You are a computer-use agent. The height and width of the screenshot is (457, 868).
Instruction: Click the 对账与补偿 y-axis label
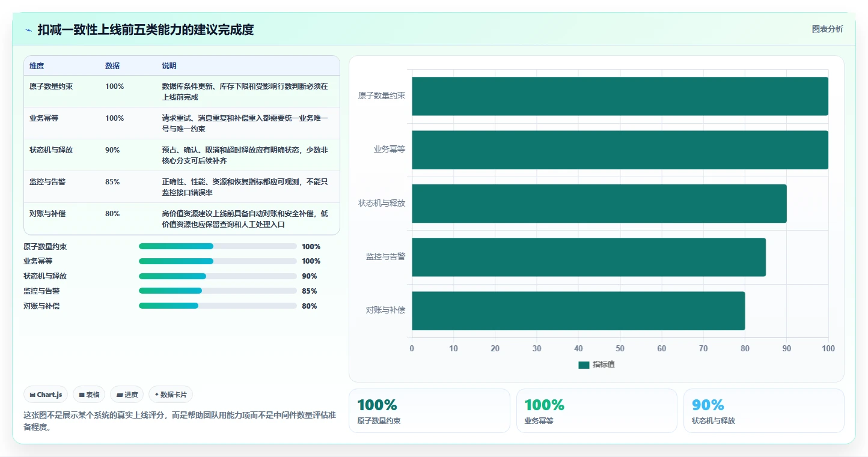(x=386, y=310)
